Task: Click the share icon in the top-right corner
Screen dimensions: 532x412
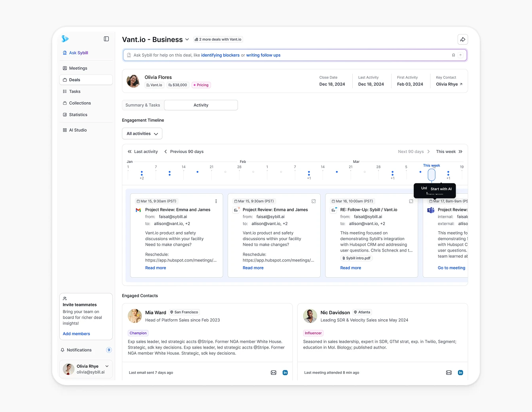Action: (463, 39)
